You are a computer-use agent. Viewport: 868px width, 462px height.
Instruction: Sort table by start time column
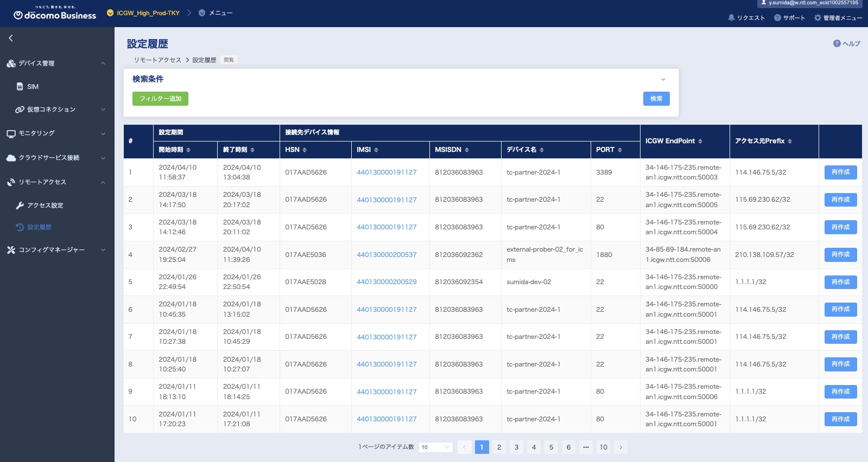(188, 150)
